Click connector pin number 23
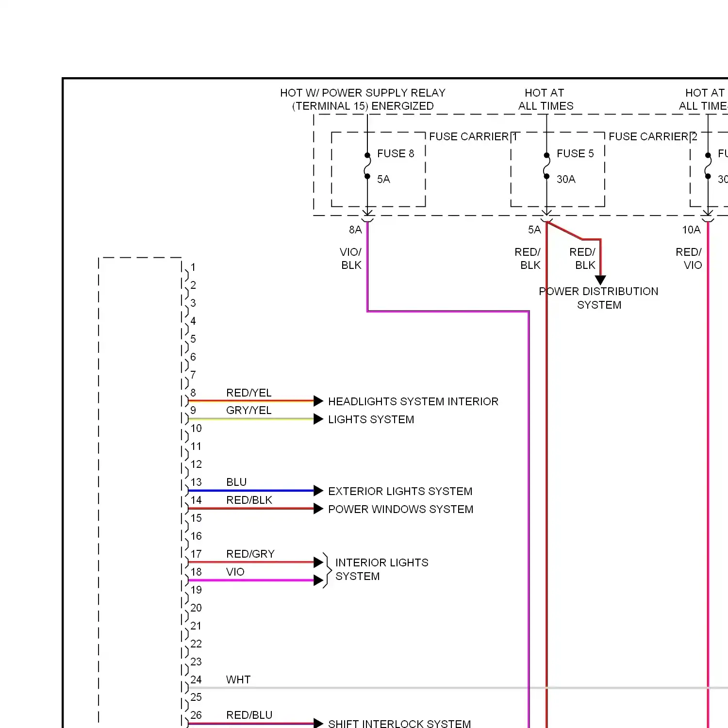This screenshot has height=728, width=728. 196,662
